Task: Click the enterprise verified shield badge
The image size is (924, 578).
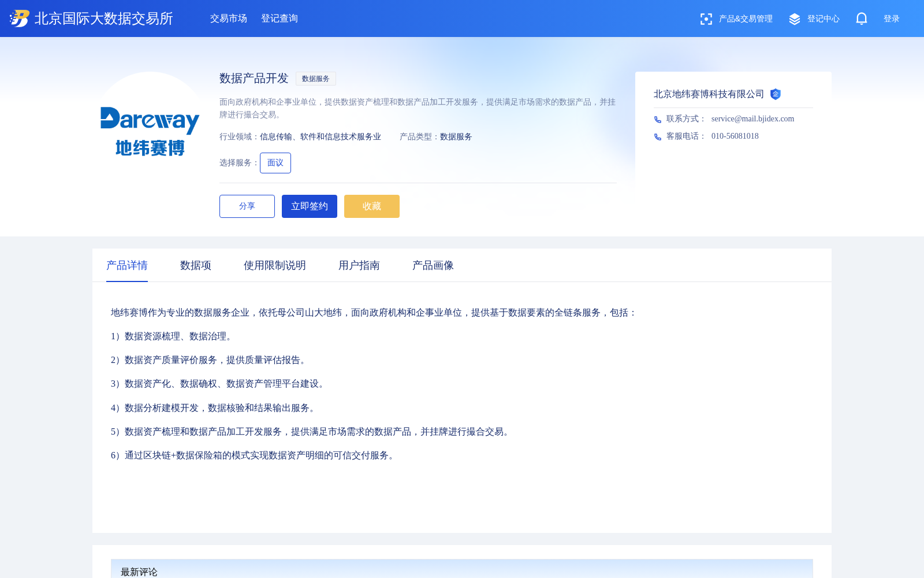Action: (x=776, y=94)
